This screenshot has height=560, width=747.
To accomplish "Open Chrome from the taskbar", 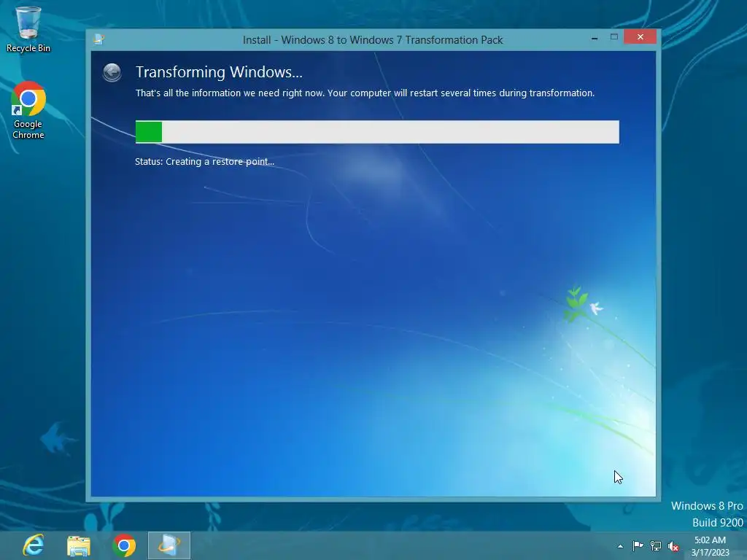I will point(124,545).
